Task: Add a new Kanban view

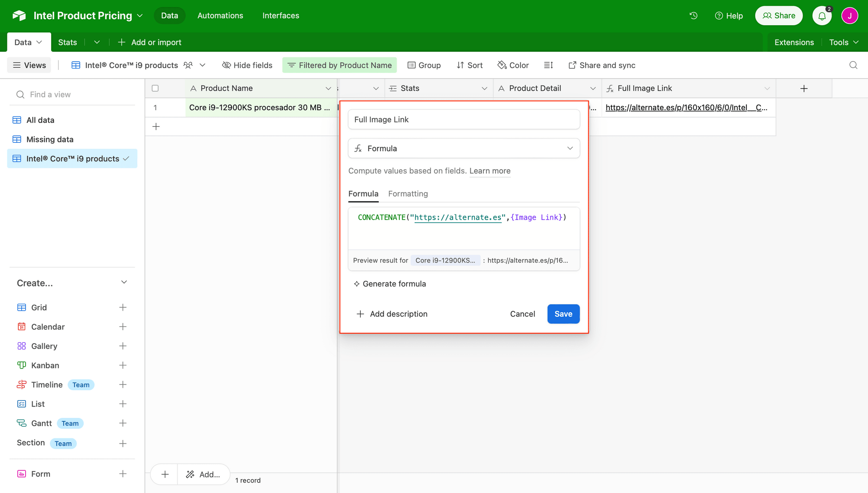Action: tap(123, 365)
